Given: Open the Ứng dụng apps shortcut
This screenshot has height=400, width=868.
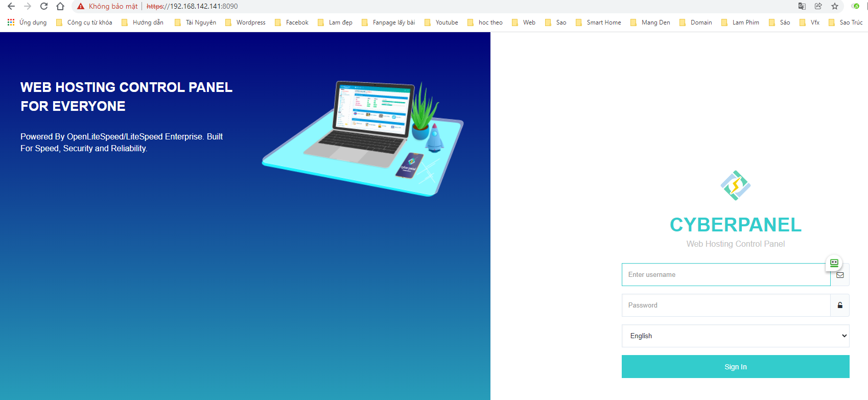Looking at the screenshot, I should (27, 22).
